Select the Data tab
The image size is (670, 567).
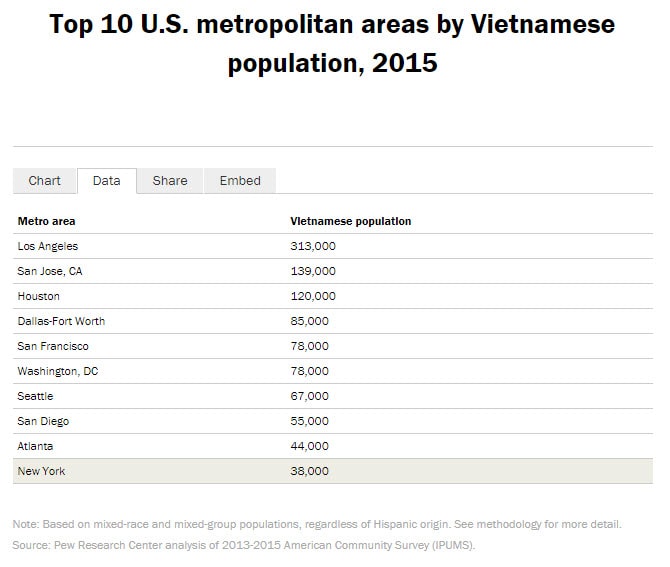pos(107,181)
